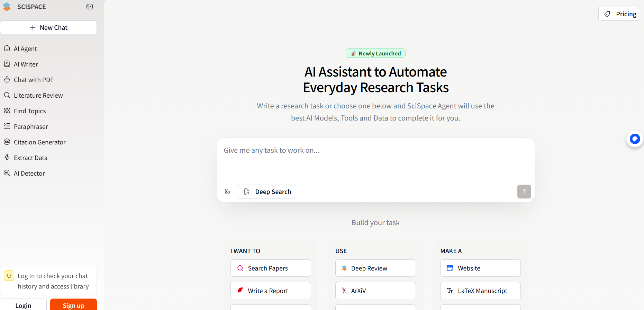
Task: Select the Search Papers task
Action: (x=271, y=268)
